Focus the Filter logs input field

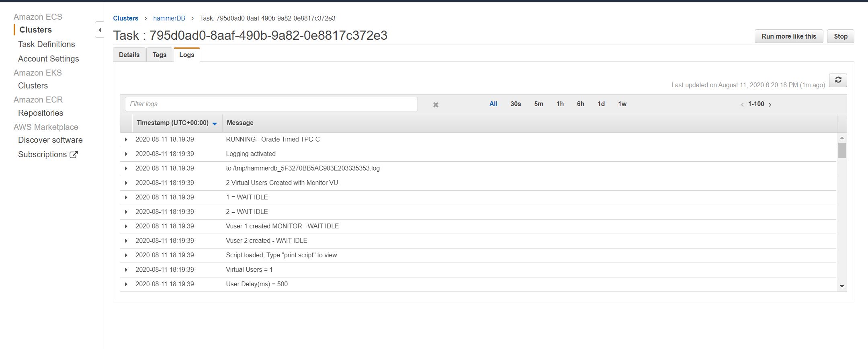(x=271, y=104)
